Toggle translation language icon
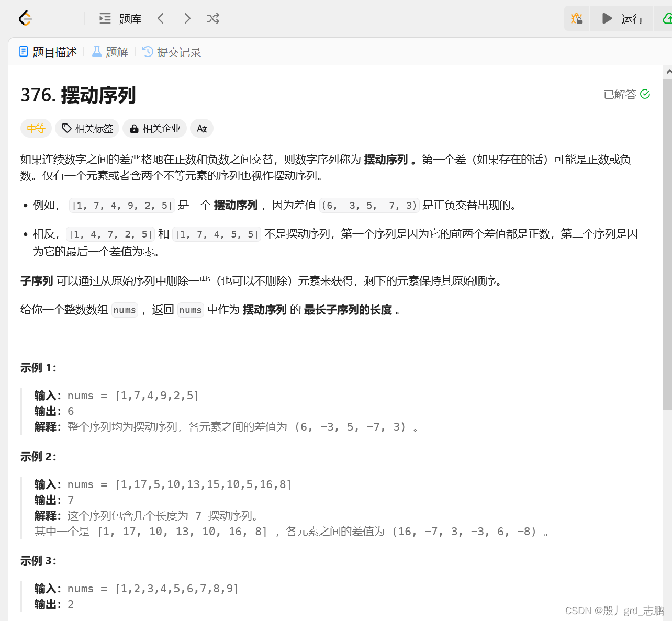This screenshot has height=621, width=672. (202, 128)
